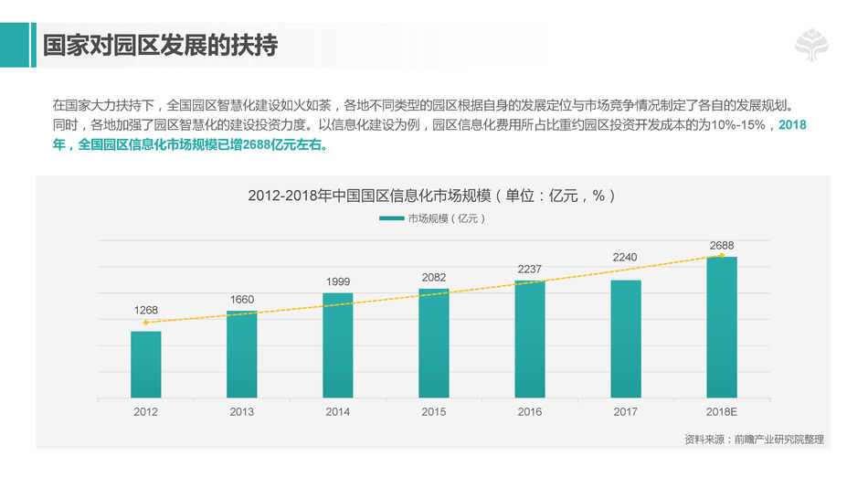Image resolution: width=868 pixels, height=488 pixels.
Task: Click the trend line starting point above 2012
Action: [x=145, y=323]
